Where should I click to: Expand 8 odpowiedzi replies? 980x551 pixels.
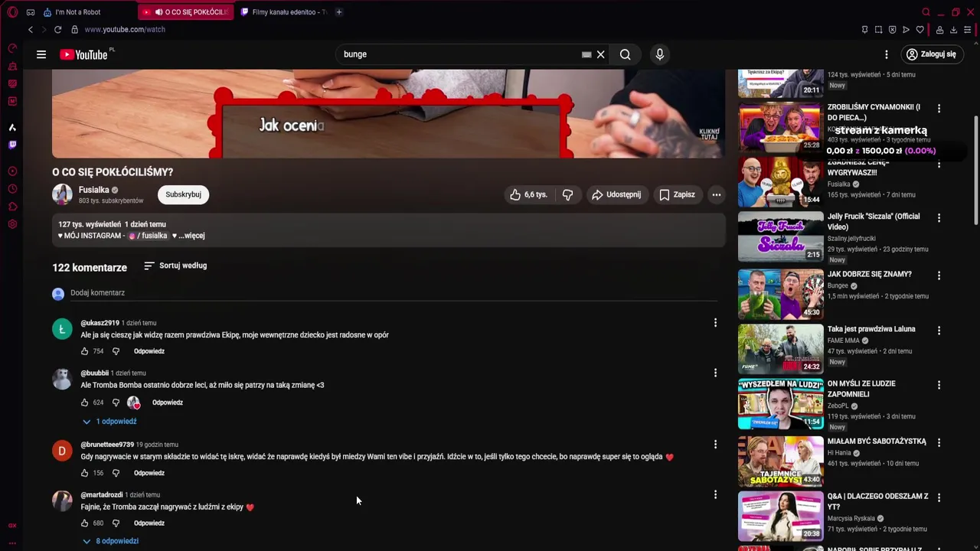110,541
